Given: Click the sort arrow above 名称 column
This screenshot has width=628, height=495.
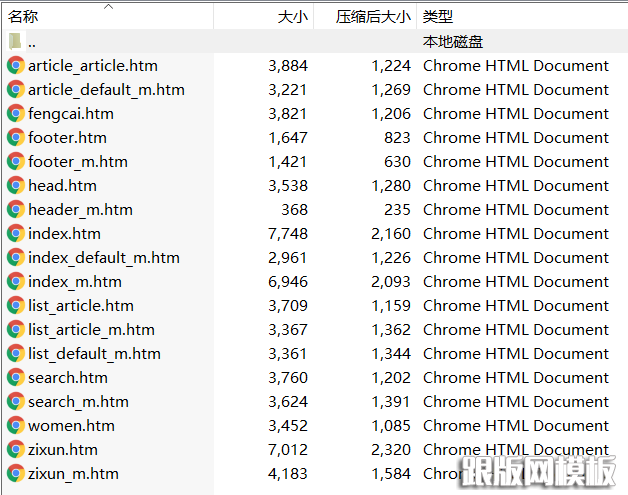Looking at the screenshot, I should pos(108,6).
